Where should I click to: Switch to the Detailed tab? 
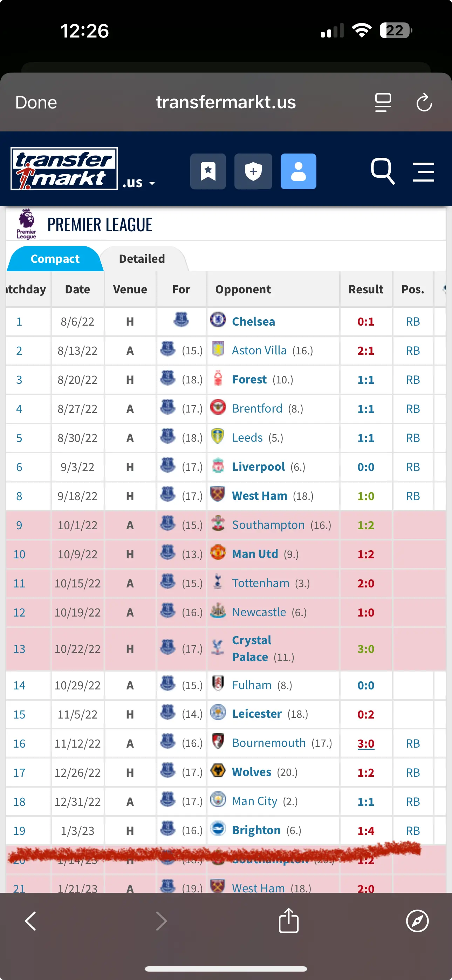click(x=142, y=259)
